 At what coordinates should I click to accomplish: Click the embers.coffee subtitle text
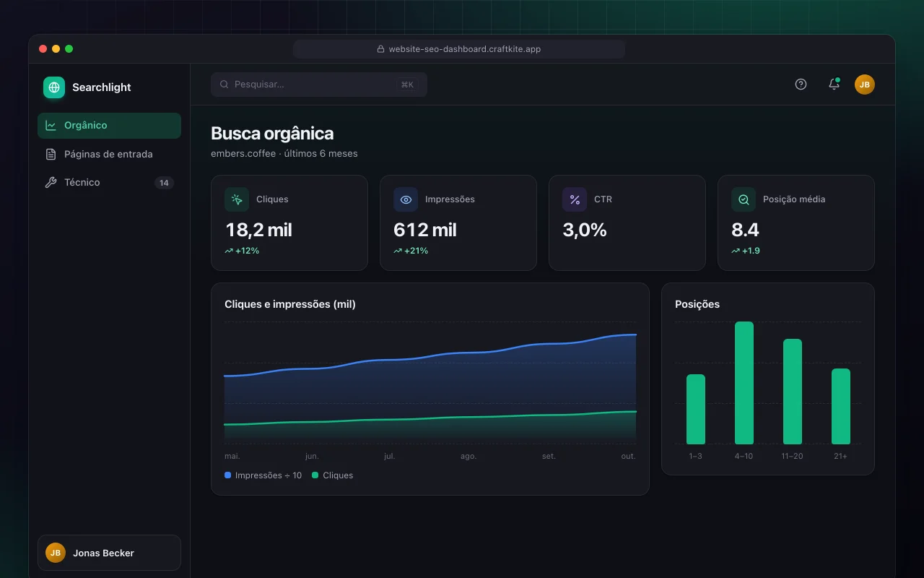pos(284,154)
